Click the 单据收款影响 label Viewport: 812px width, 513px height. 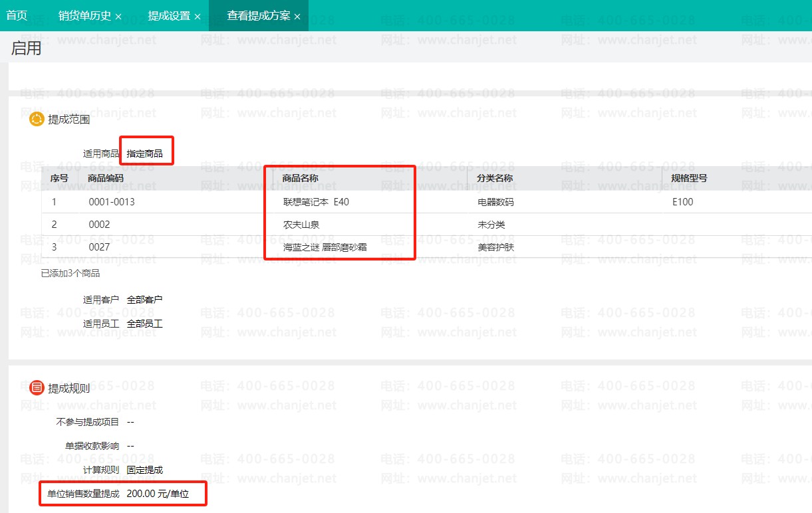point(92,446)
